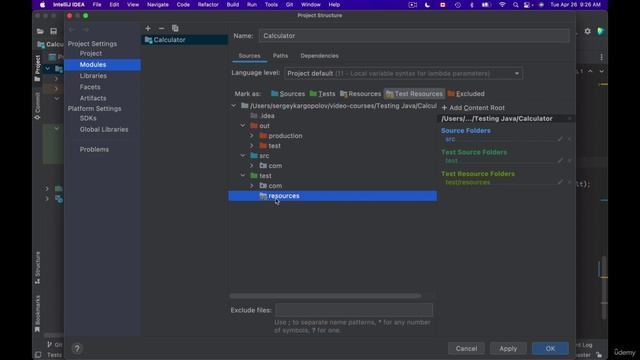Viewport: 640px width, 360px height.
Task: Open the Wi-Fi menu bar icon
Action: coord(502,5)
